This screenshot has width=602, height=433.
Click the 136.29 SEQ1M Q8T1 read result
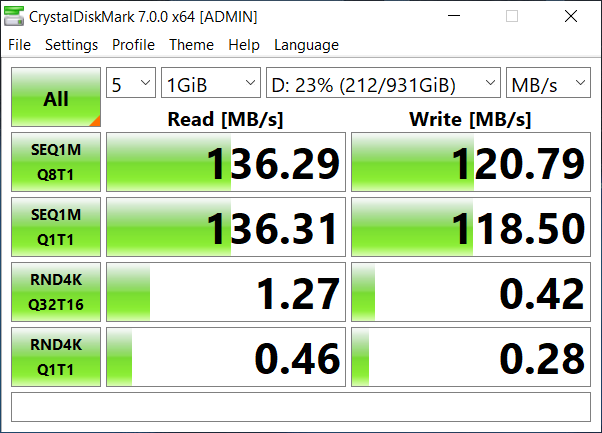click(226, 162)
